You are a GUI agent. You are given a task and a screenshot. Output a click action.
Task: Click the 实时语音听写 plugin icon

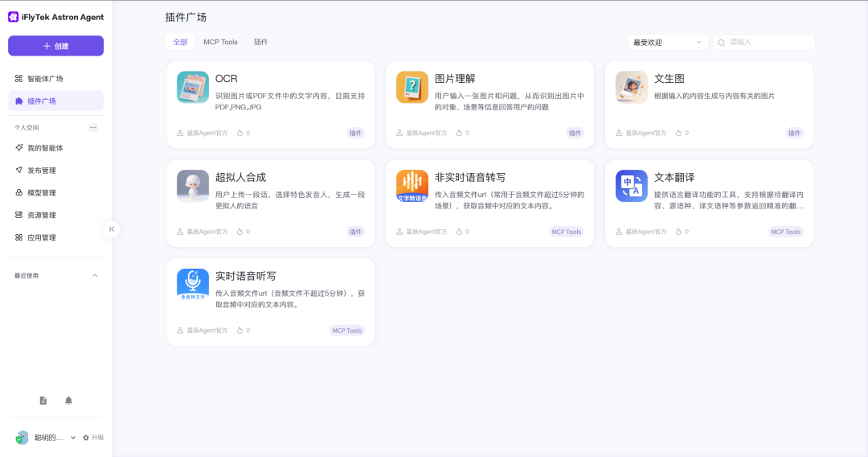click(x=193, y=285)
